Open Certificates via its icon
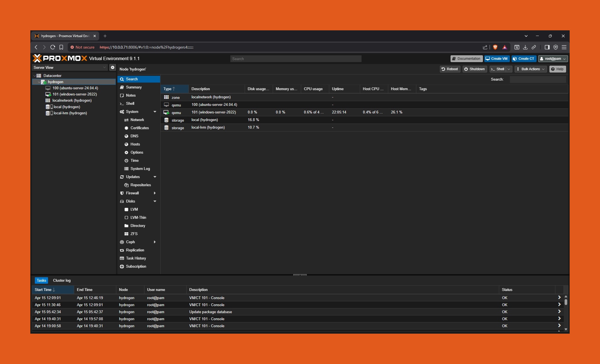The height and width of the screenshot is (364, 600). [x=126, y=128]
